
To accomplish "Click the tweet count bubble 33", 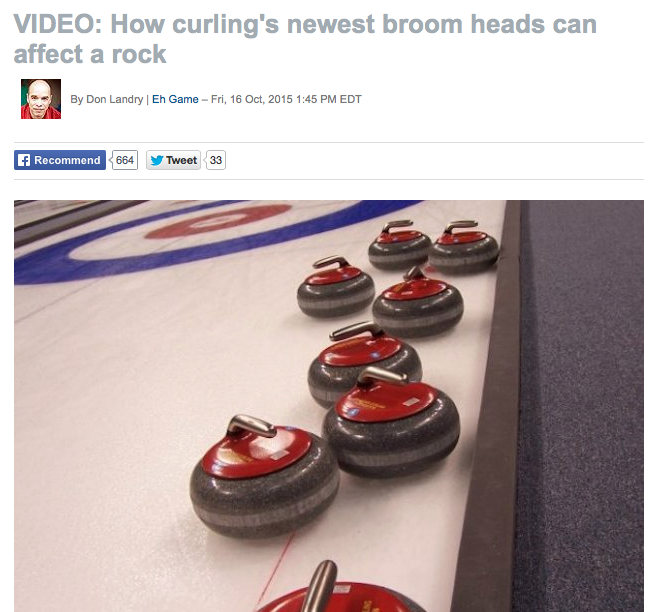I will tap(216, 160).
